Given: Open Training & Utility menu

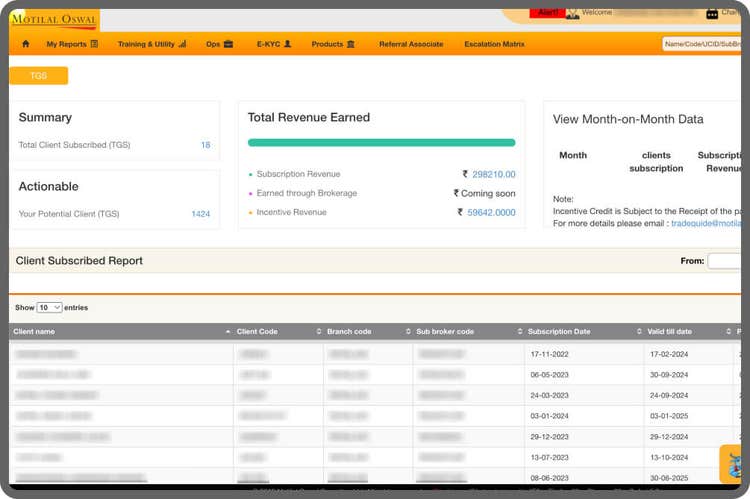Looking at the screenshot, I should [x=151, y=44].
